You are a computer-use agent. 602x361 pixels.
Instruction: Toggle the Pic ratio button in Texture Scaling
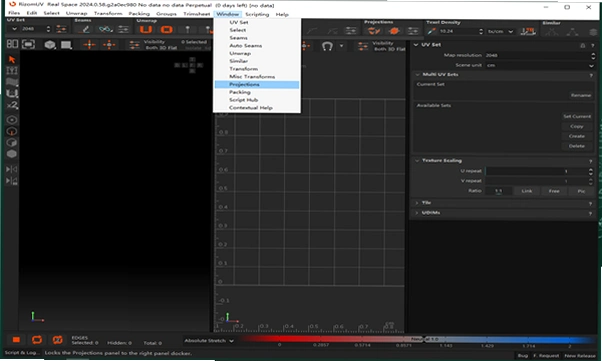pyautogui.click(x=581, y=191)
